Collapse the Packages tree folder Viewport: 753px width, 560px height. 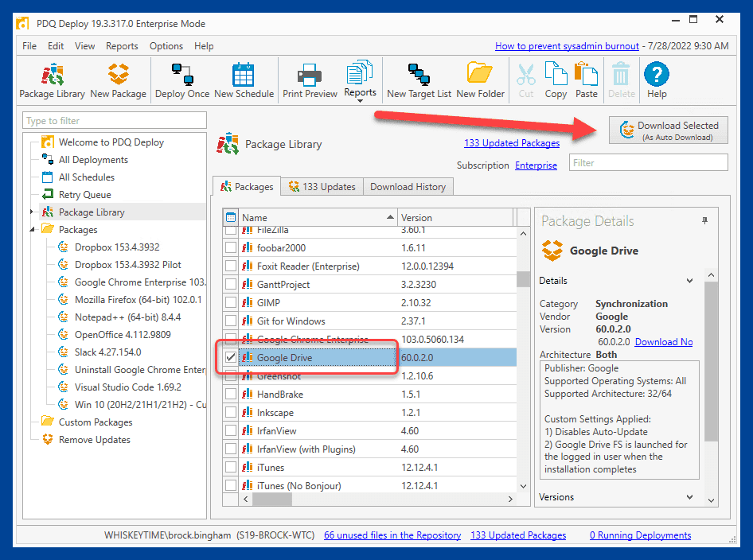point(32,229)
